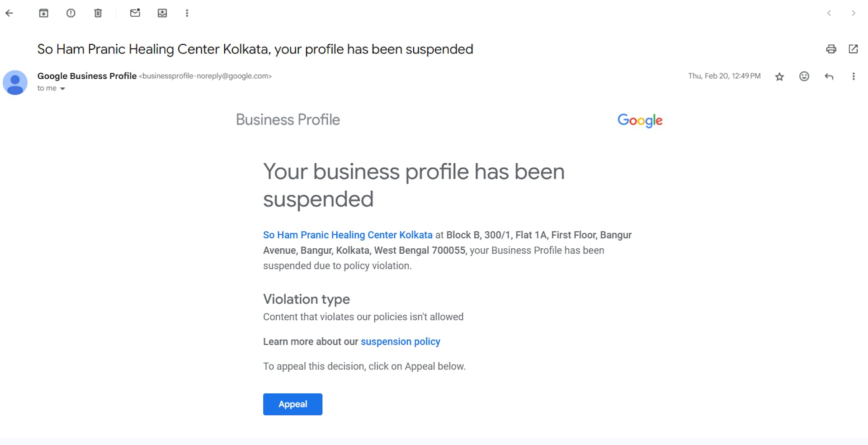Expand recipient details next to 'to me'
Viewport: 868px width, 445px height.
click(x=62, y=89)
